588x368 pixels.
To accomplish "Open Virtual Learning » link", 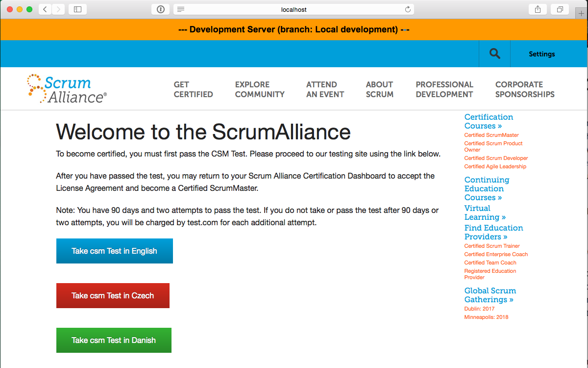I will (485, 212).
